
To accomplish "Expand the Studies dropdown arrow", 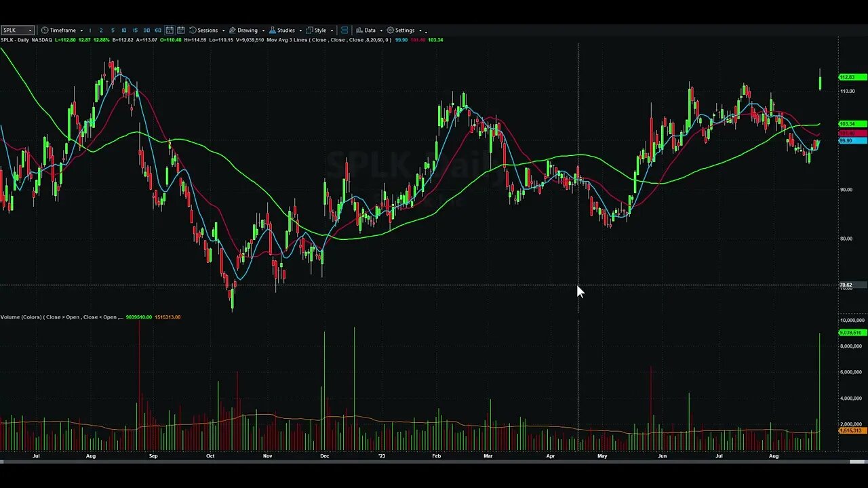I will [300, 30].
